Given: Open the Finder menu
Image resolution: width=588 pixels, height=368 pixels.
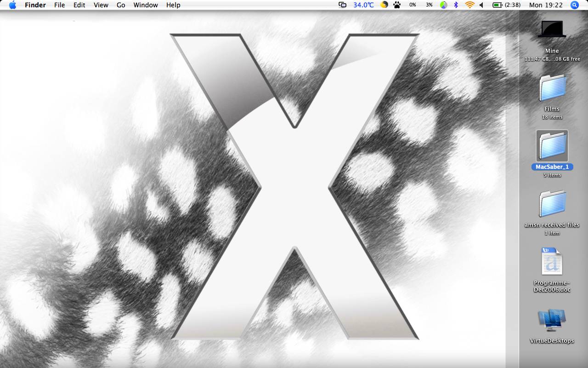Looking at the screenshot, I should [x=35, y=5].
